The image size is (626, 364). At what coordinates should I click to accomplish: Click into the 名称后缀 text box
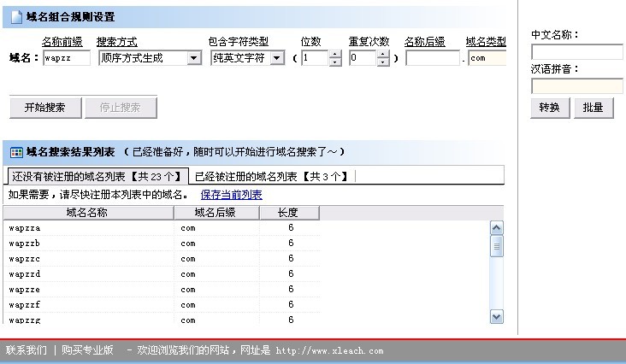[432, 59]
